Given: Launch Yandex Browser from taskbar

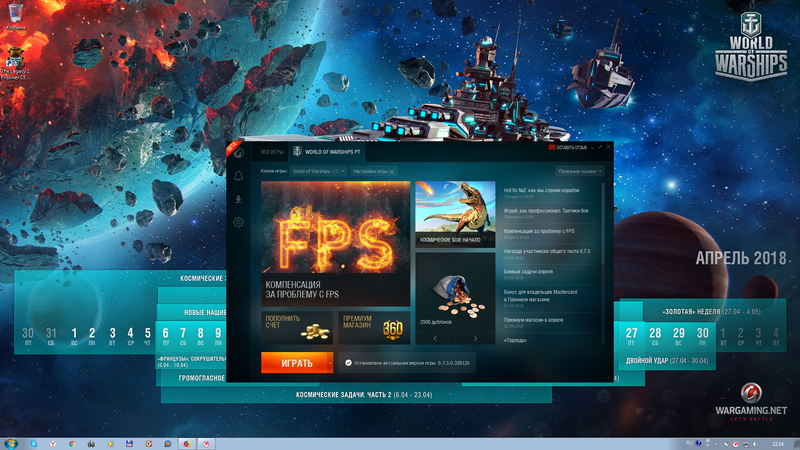Looking at the screenshot, I should pos(53,444).
